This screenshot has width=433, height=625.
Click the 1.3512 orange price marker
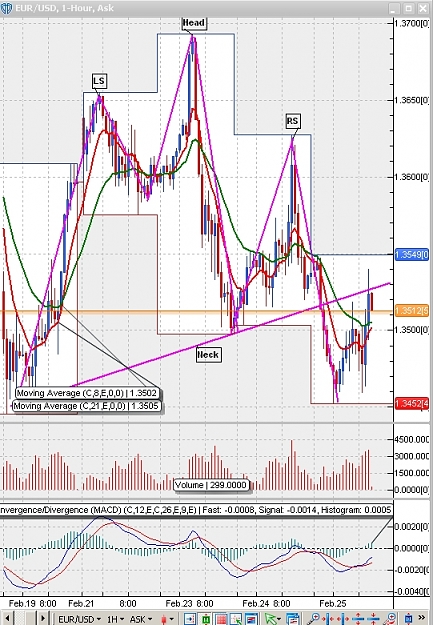411,311
